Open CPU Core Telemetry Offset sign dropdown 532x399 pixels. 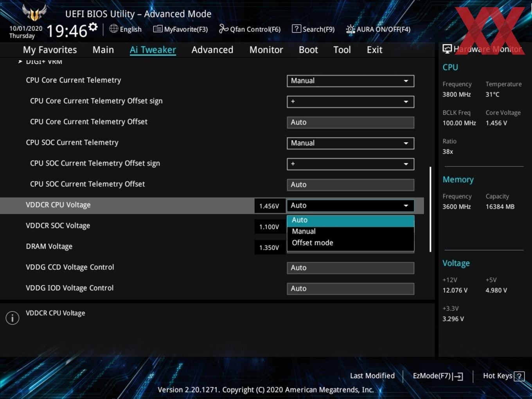[x=350, y=102]
